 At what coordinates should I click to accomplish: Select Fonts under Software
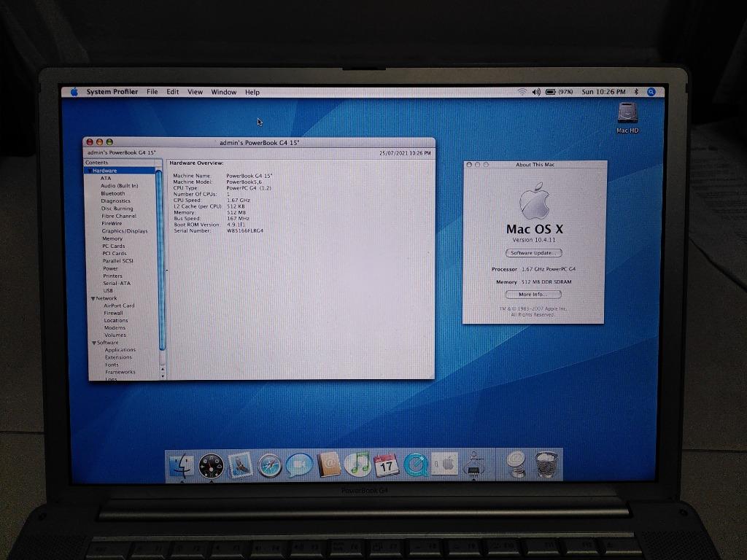click(112, 365)
